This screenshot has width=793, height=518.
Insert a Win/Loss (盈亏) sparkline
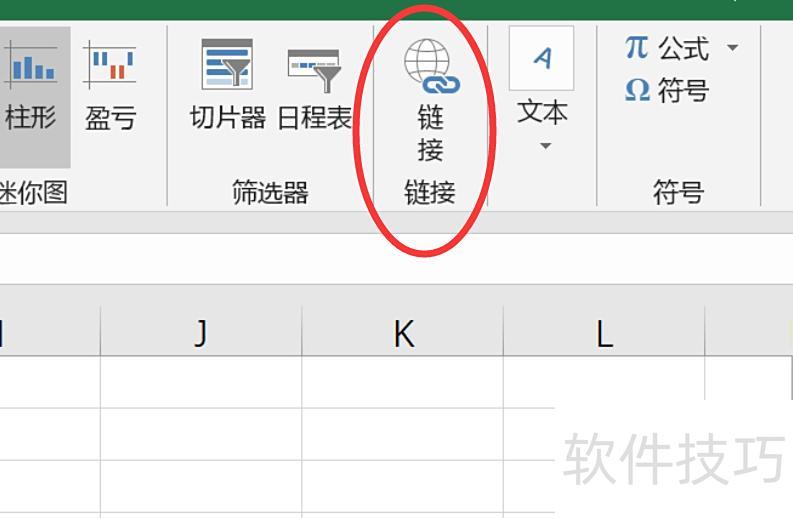point(111,86)
